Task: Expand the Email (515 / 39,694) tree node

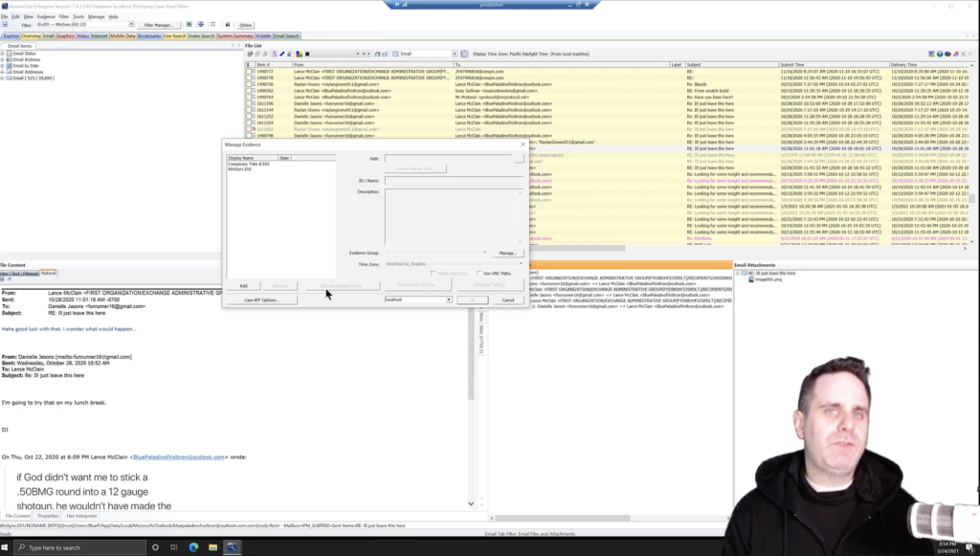Action: 3,78
